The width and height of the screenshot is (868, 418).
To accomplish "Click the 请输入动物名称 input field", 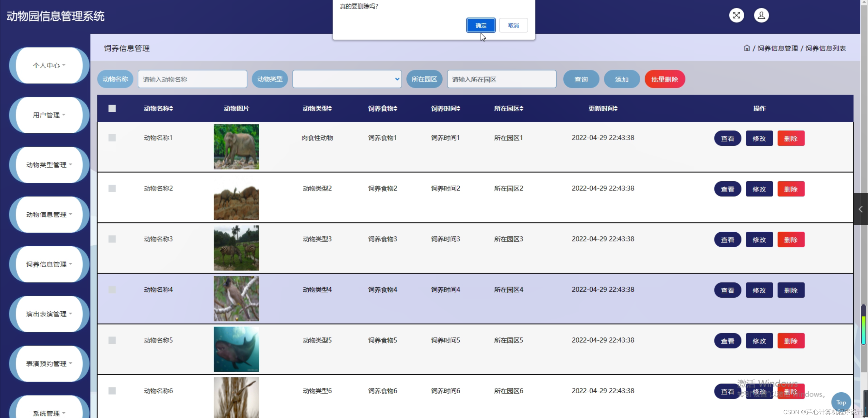I will (x=192, y=79).
